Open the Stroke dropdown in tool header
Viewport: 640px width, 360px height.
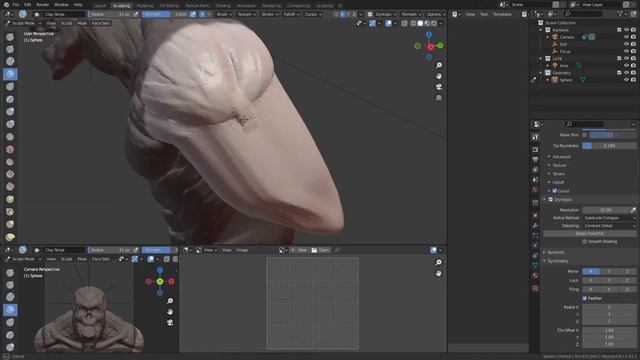point(269,14)
